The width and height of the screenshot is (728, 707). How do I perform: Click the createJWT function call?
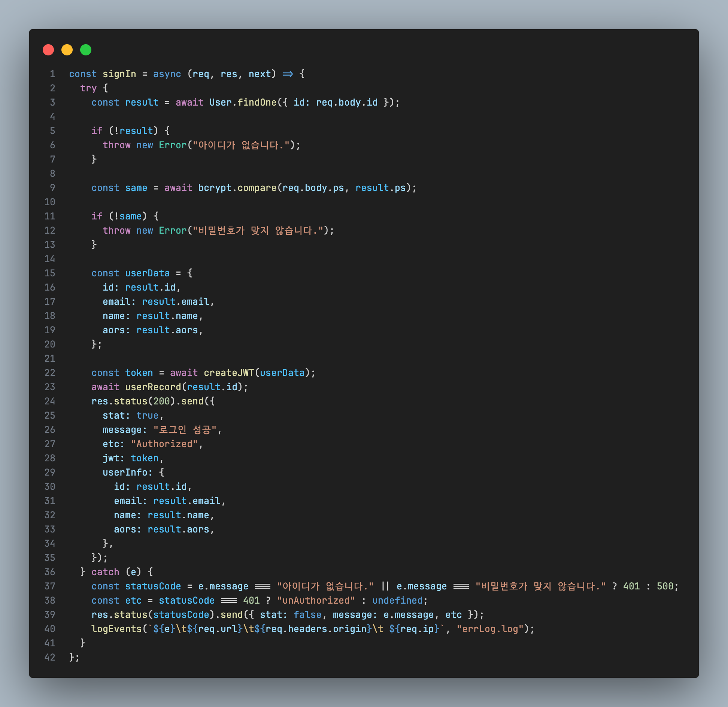[x=228, y=373]
